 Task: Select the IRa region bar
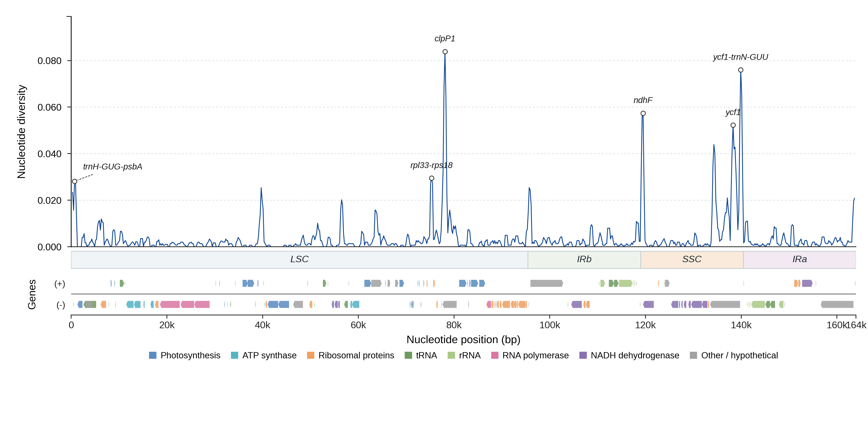click(799, 260)
